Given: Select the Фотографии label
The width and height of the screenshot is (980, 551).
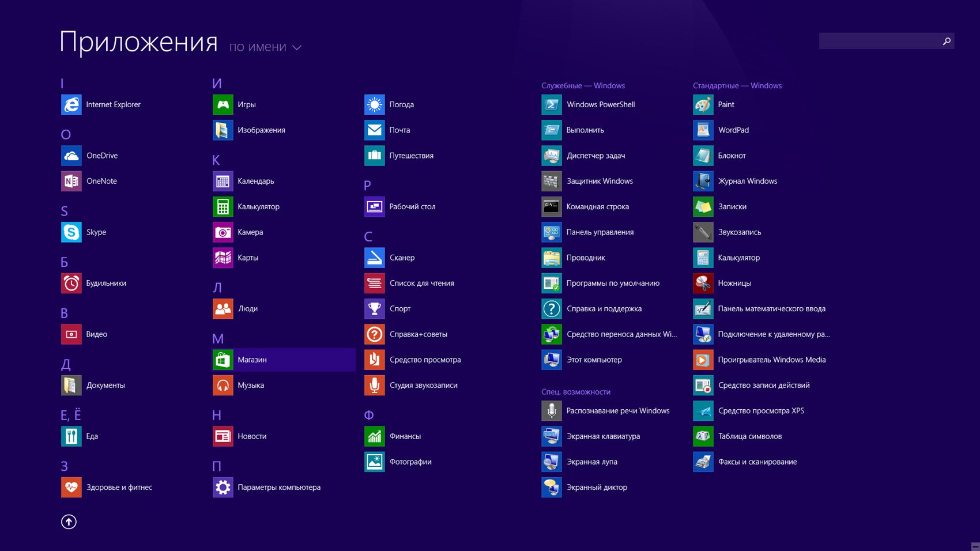Looking at the screenshot, I should (x=410, y=462).
